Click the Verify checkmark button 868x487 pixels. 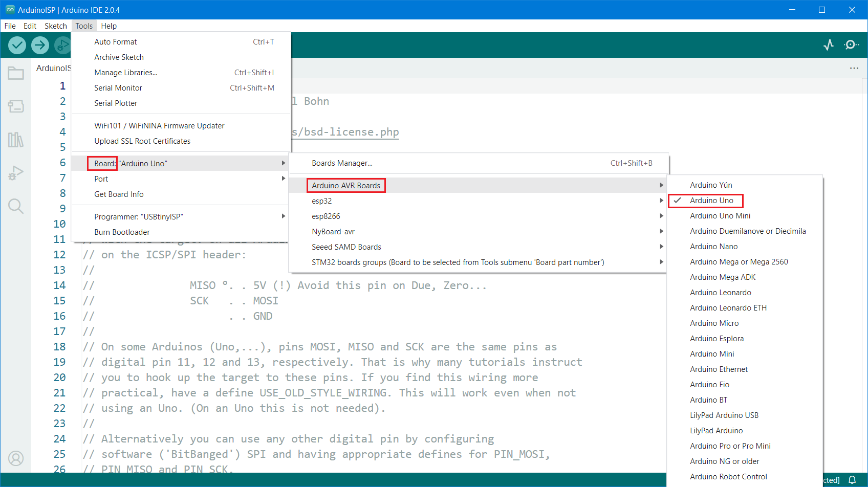pos(17,45)
